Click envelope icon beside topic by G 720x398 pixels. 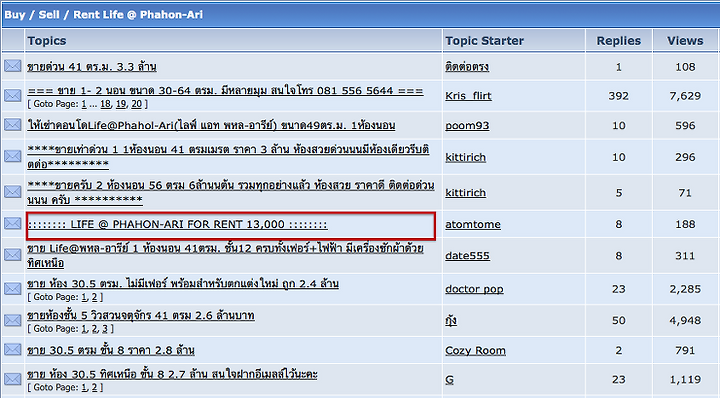click(12, 379)
